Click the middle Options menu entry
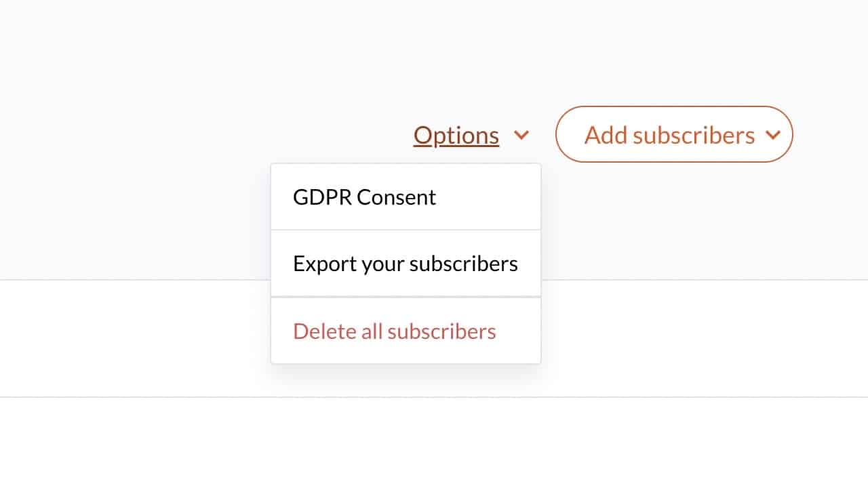The height and width of the screenshot is (488, 868). pyautogui.click(x=406, y=264)
